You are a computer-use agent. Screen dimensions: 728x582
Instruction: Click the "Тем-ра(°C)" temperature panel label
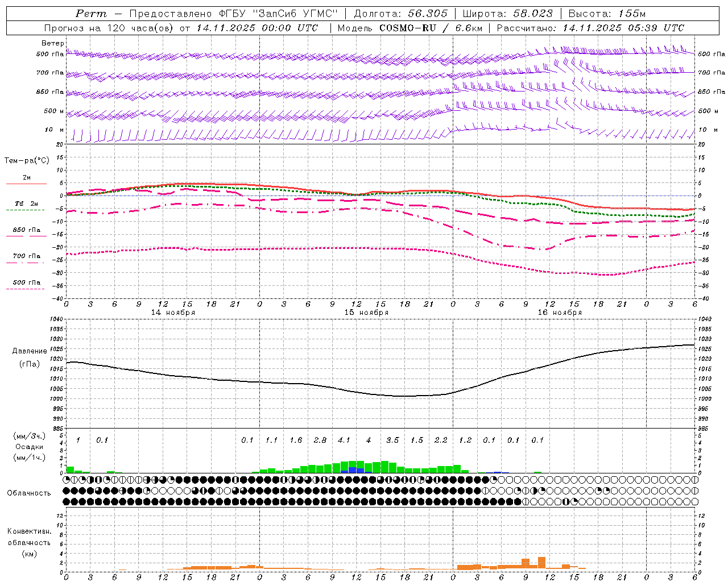point(27,161)
